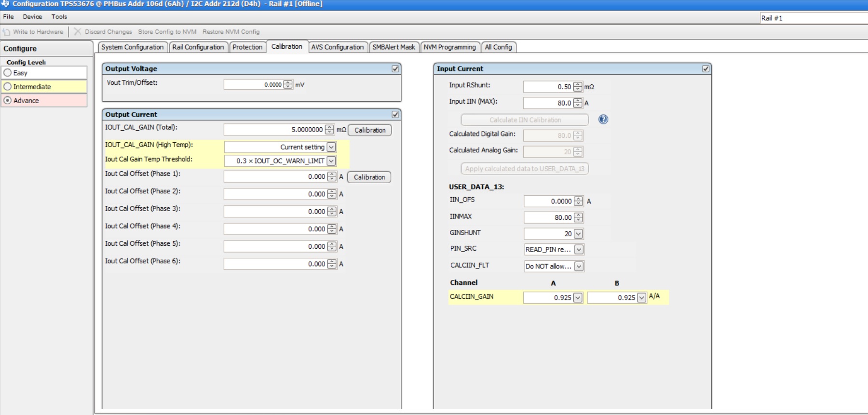Click the TI application icon in title bar
The width and height of the screenshot is (868, 415).
[x=5, y=4]
